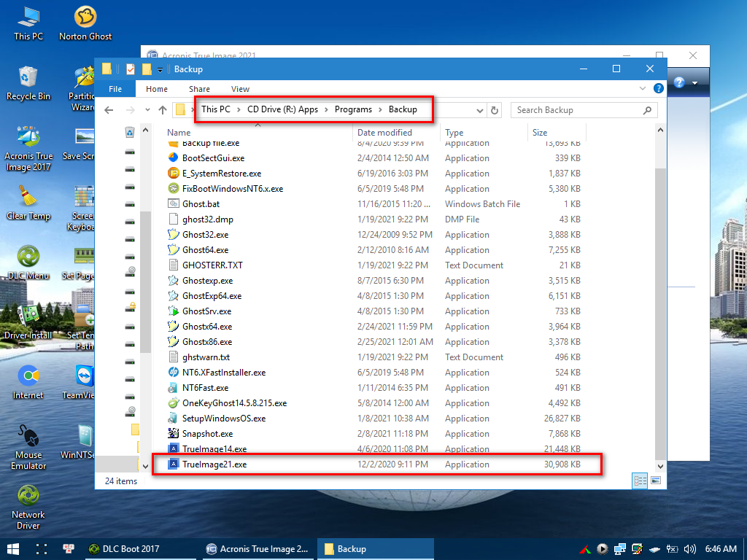The width and height of the screenshot is (747, 560).
Task: Click the TrueImage21.exe file icon
Action: click(x=174, y=464)
